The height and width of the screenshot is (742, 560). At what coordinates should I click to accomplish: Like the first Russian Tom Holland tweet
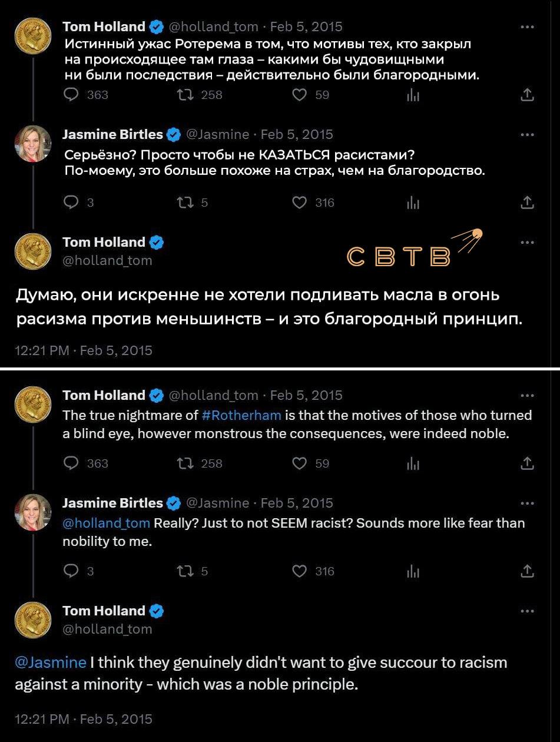tap(300, 95)
